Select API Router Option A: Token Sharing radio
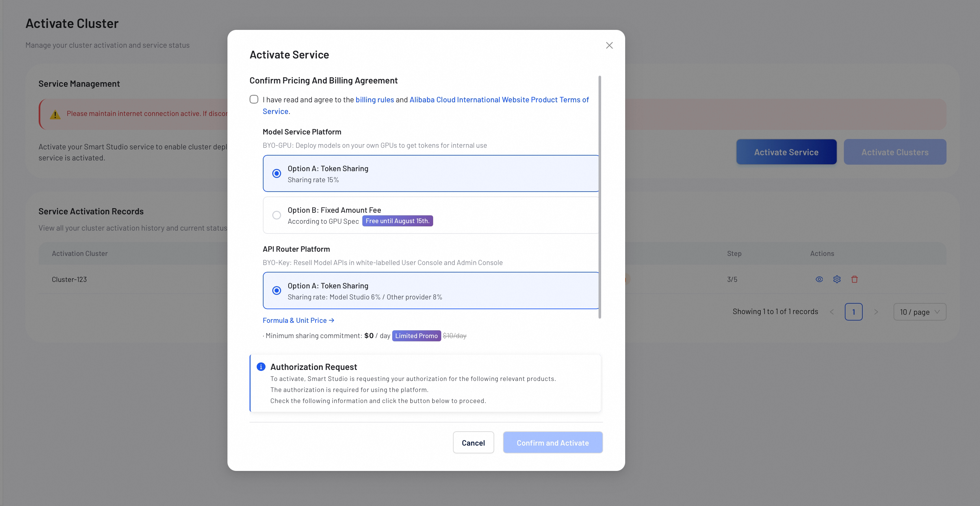980x506 pixels. 277,290
